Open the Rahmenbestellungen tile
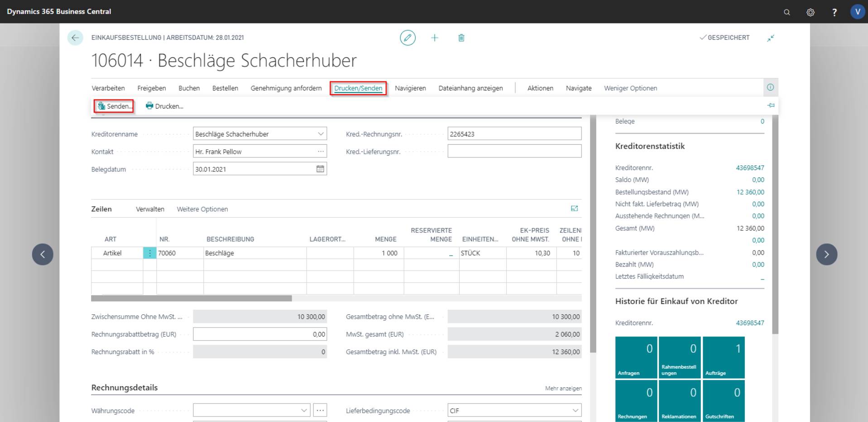 tap(680, 357)
